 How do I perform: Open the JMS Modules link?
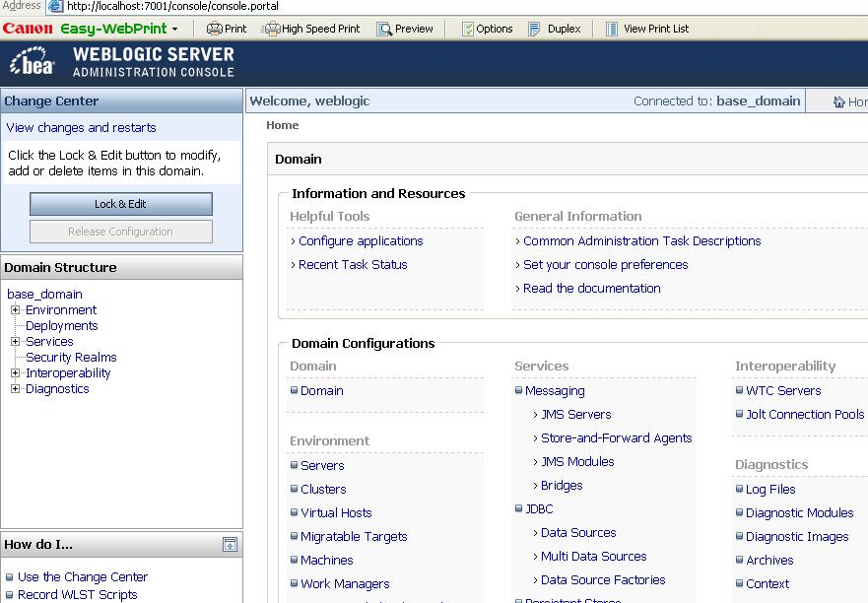577,462
